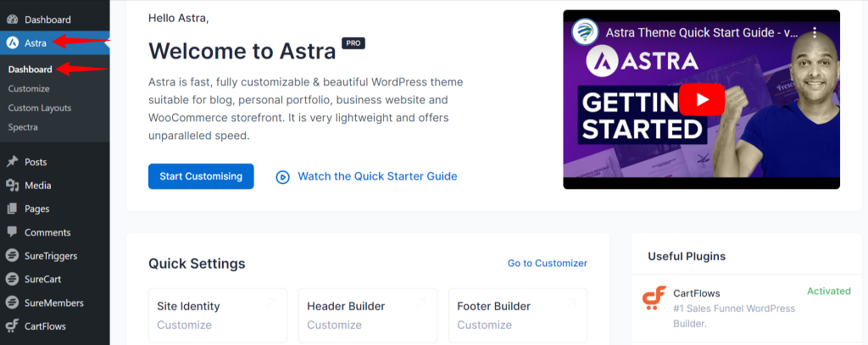Click the Start Customising button
This screenshot has width=868, height=345.
click(201, 176)
